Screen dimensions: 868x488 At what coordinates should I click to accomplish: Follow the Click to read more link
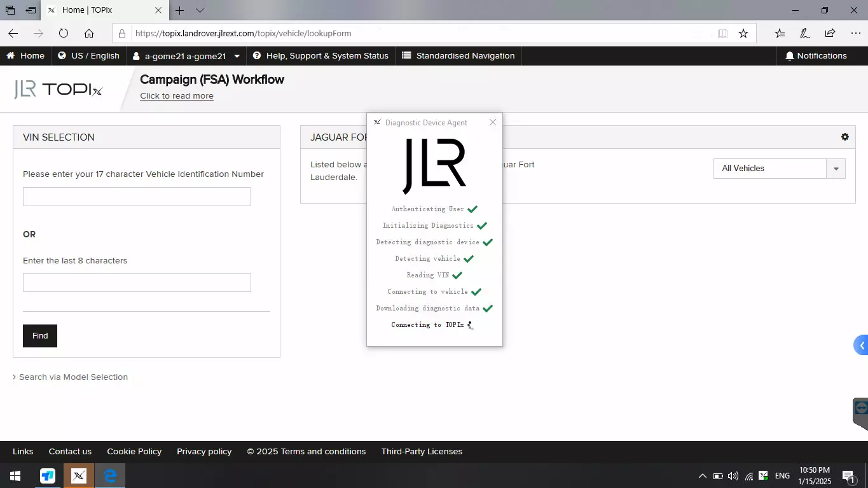coord(177,96)
